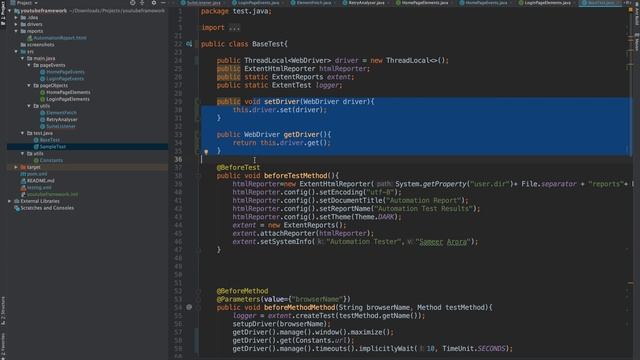Click the @BeforeMethod annotation
The width and height of the screenshot is (640, 360).
point(242,291)
